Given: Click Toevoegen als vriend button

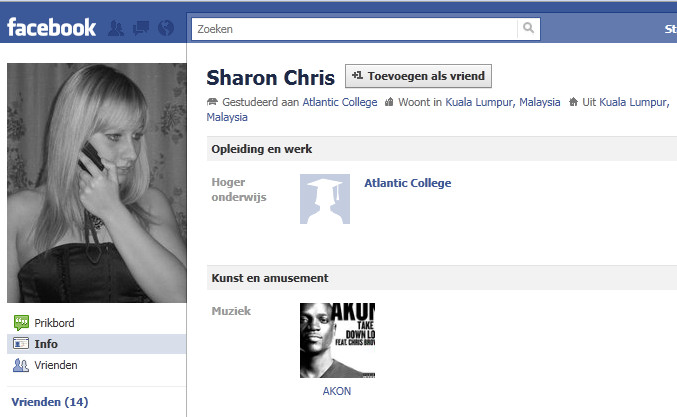Looking at the screenshot, I should [418, 76].
